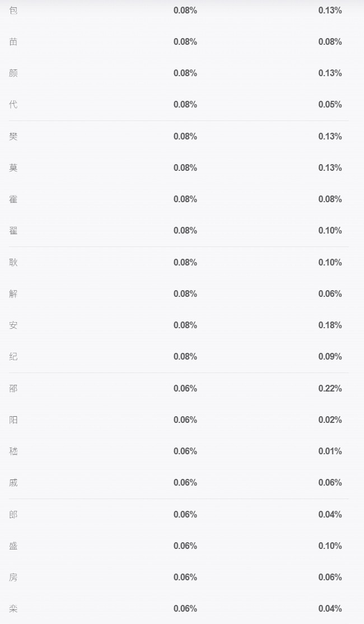
Task: Select the 苗 surname row label
Action: point(13,42)
